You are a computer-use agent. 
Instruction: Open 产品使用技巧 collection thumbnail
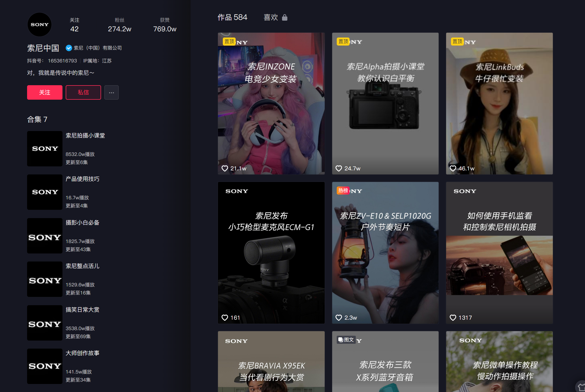coord(45,192)
